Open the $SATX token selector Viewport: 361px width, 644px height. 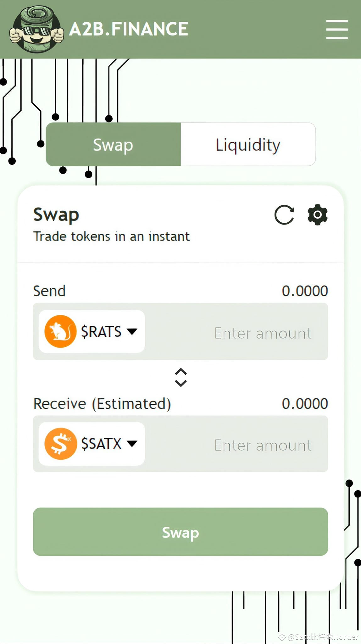coord(91,443)
